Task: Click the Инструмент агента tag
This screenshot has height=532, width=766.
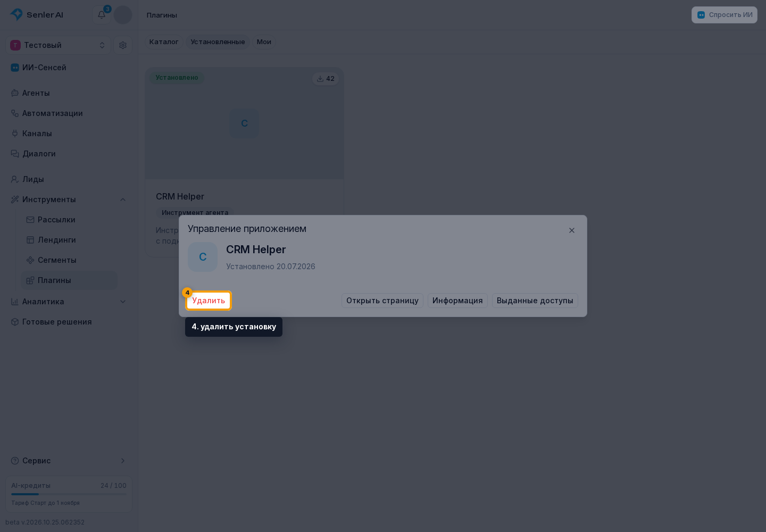Action: click(195, 213)
